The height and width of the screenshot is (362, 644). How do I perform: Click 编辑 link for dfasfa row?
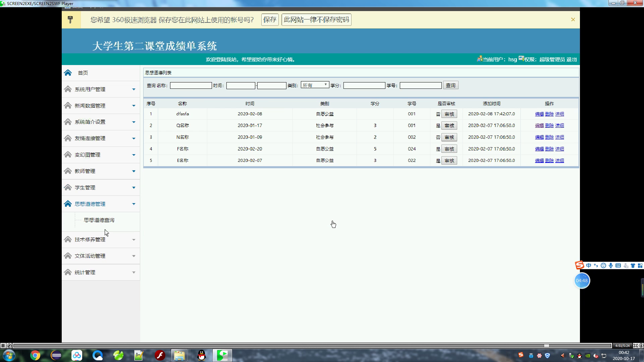click(x=539, y=114)
